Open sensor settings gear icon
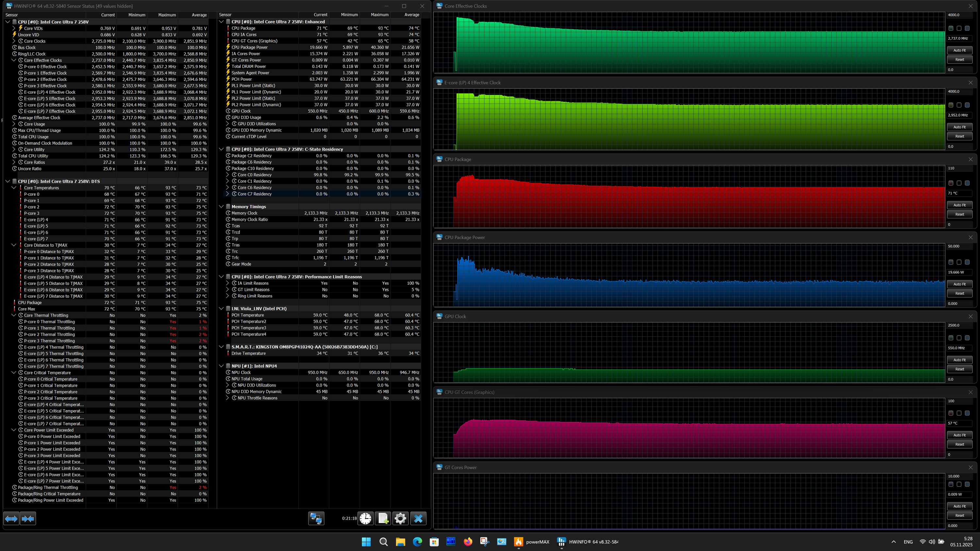This screenshot has height=551, width=980. pyautogui.click(x=400, y=518)
